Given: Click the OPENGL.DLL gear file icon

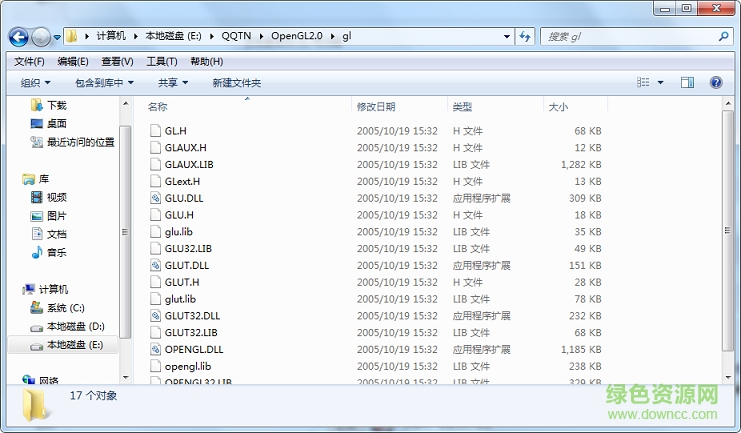Looking at the screenshot, I should (155, 349).
